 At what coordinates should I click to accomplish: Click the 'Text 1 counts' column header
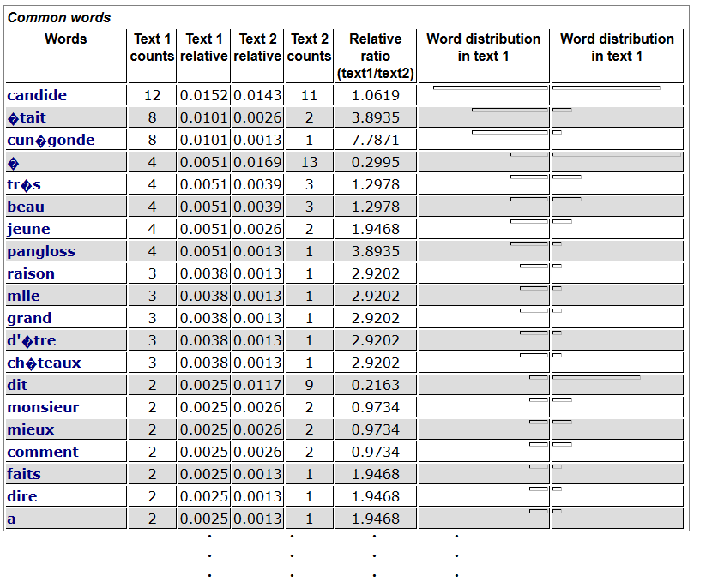(x=152, y=47)
